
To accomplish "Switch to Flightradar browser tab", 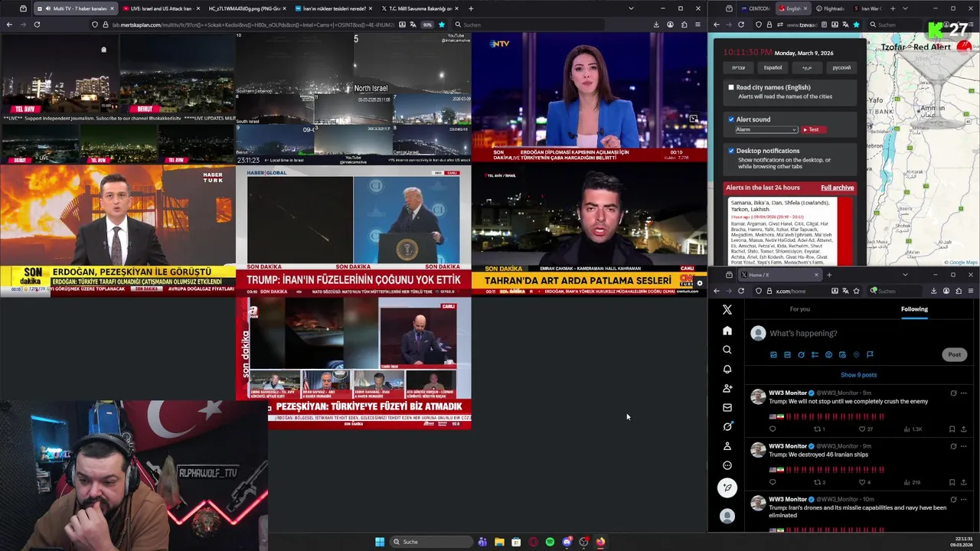I will tap(829, 8).
